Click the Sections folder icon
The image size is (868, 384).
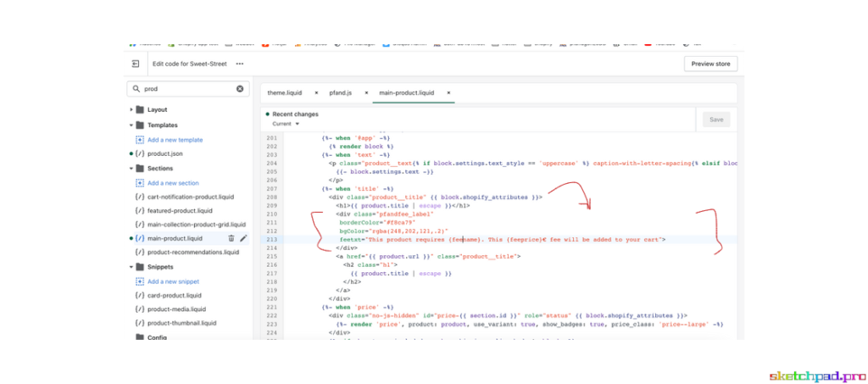[x=140, y=168]
